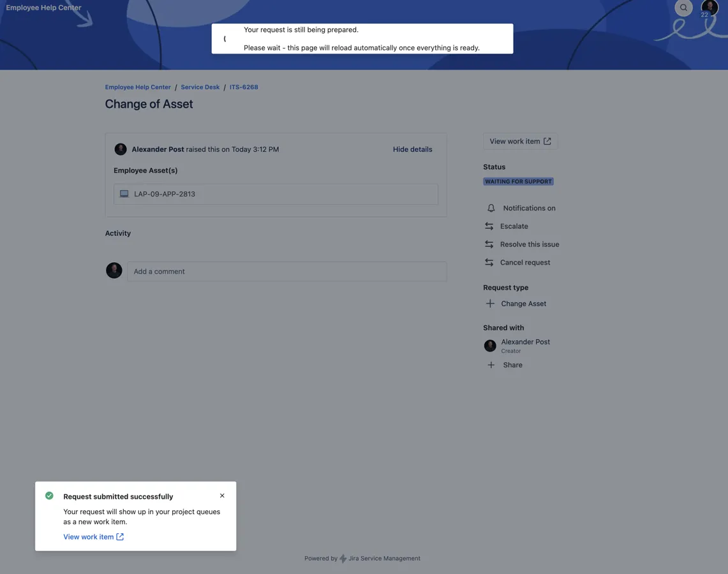
Task: Open Employee Help Center header title
Action: (x=43, y=8)
